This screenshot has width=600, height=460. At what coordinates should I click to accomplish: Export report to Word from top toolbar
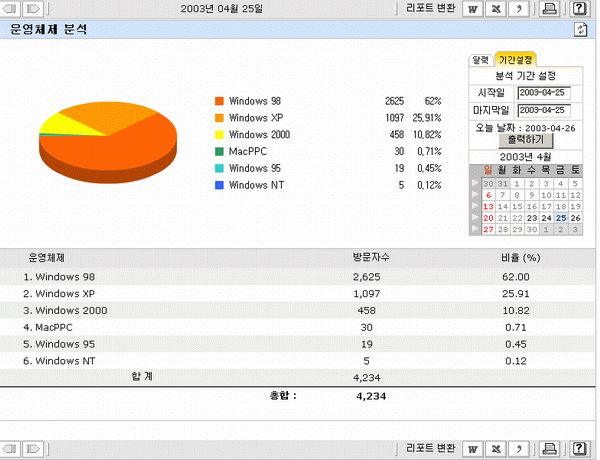473,9
